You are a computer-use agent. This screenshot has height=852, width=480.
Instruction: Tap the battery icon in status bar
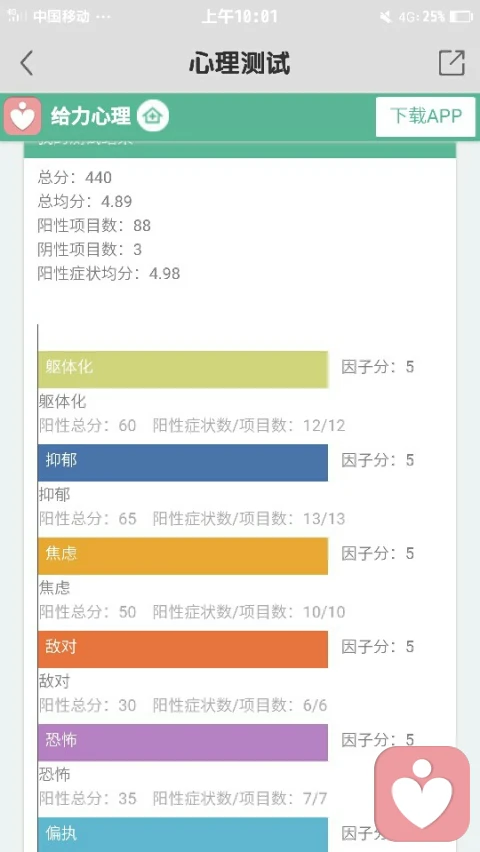(461, 17)
